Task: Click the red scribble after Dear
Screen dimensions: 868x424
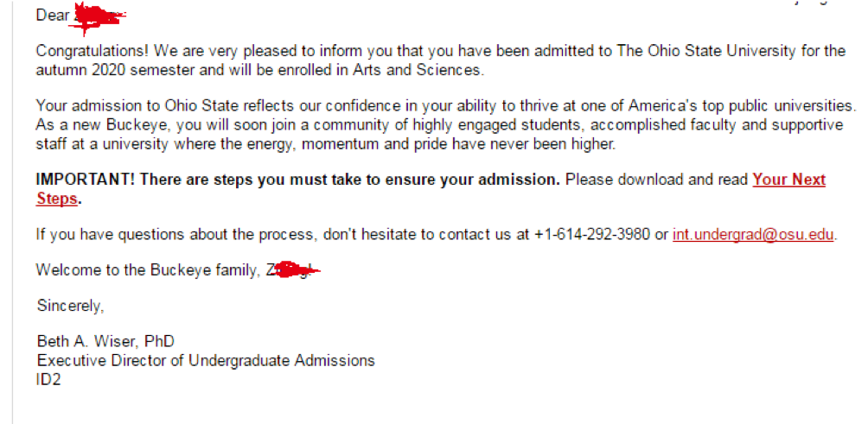Action: click(x=99, y=16)
